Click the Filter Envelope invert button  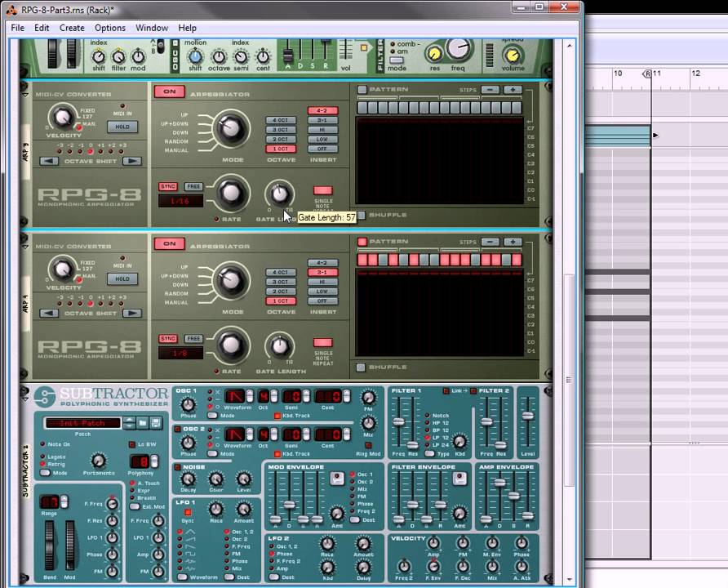(459, 479)
